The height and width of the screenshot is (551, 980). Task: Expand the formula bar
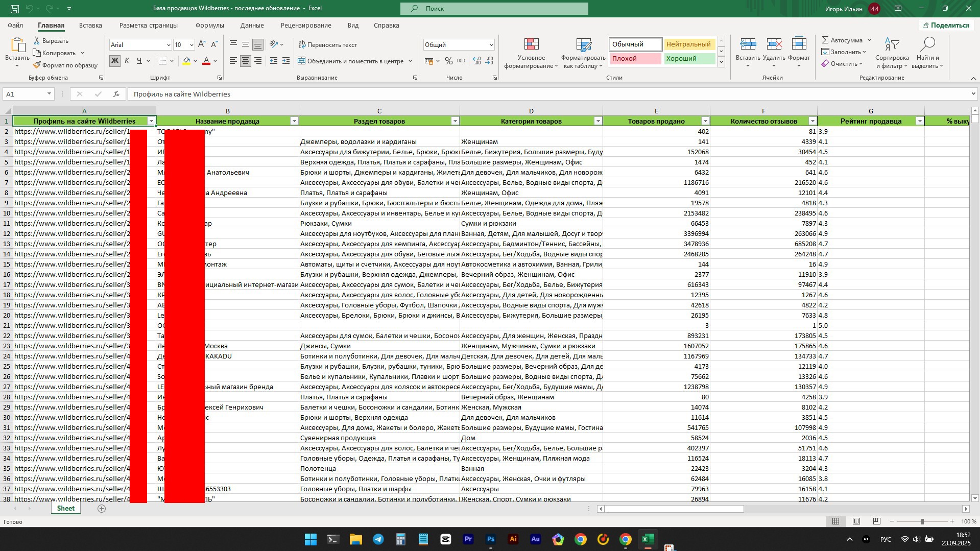(973, 94)
